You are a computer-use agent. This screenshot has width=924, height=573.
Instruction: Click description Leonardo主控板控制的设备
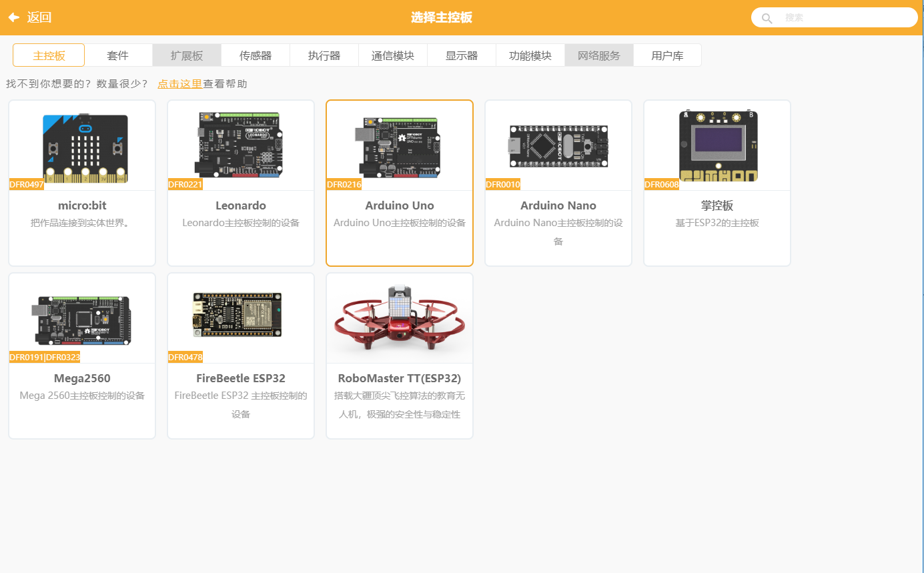tap(241, 223)
